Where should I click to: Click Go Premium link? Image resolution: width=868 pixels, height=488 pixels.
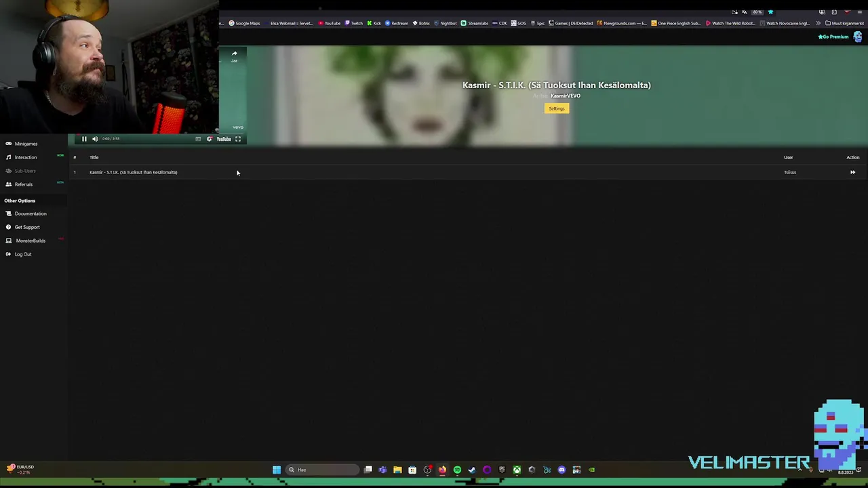point(833,37)
